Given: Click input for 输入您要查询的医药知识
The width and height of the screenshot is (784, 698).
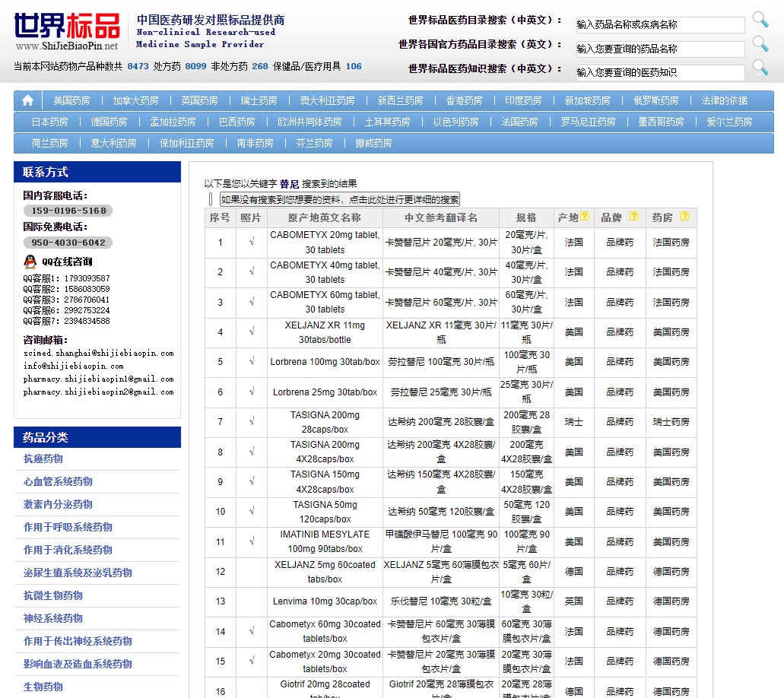Looking at the screenshot, I should coord(661,72).
